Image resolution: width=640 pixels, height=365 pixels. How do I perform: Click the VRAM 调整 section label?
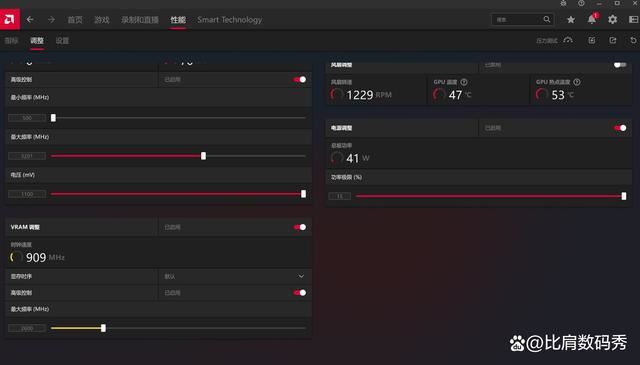[25, 227]
